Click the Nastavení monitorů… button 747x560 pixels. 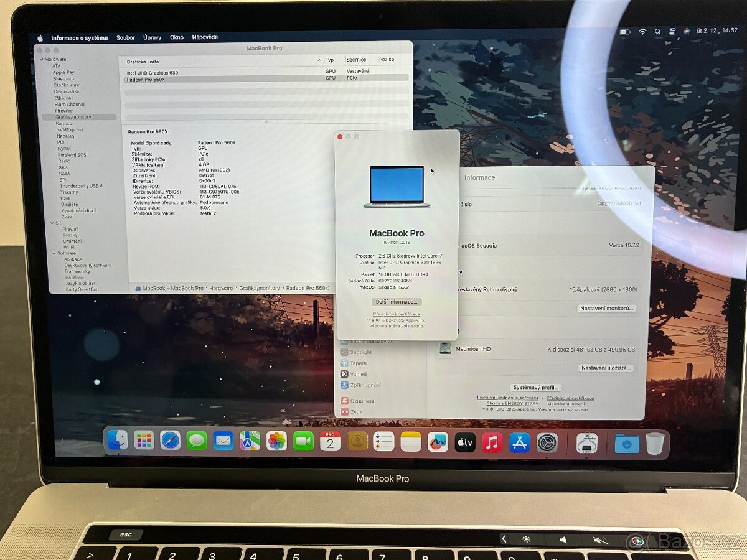607,309
